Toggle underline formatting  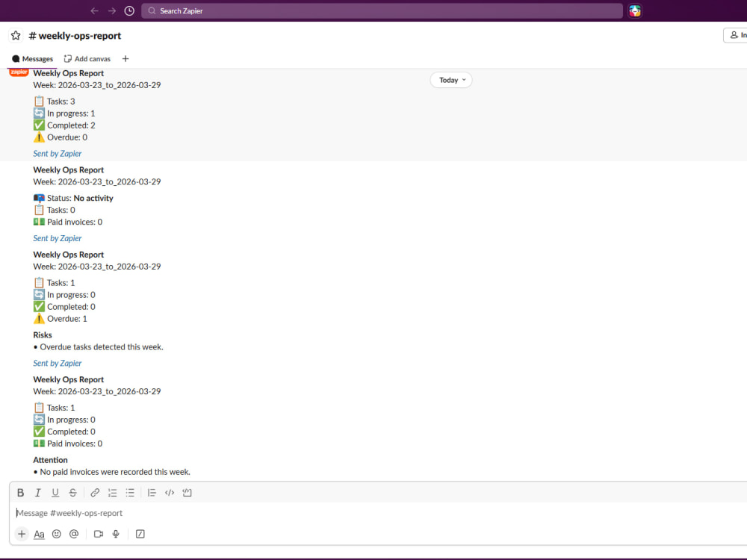pyautogui.click(x=55, y=493)
